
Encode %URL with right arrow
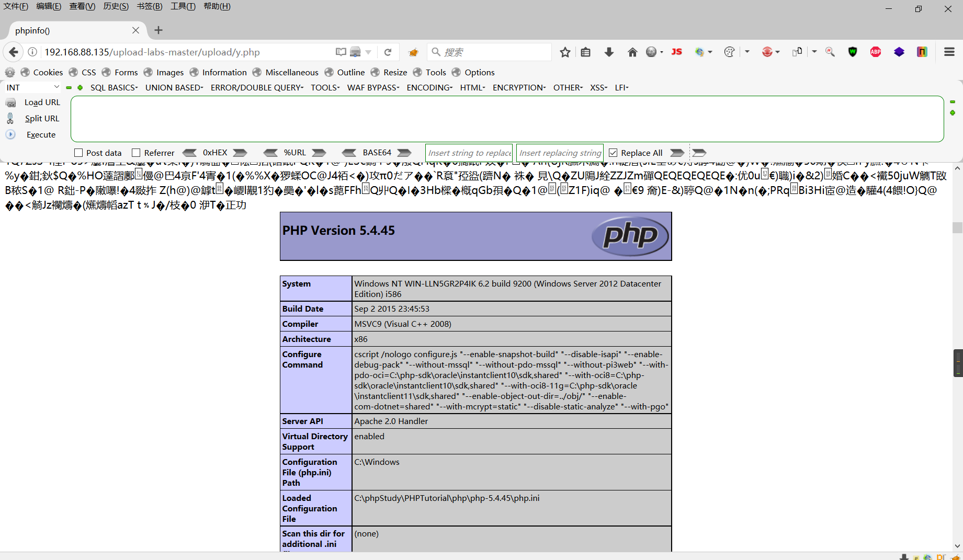point(319,153)
